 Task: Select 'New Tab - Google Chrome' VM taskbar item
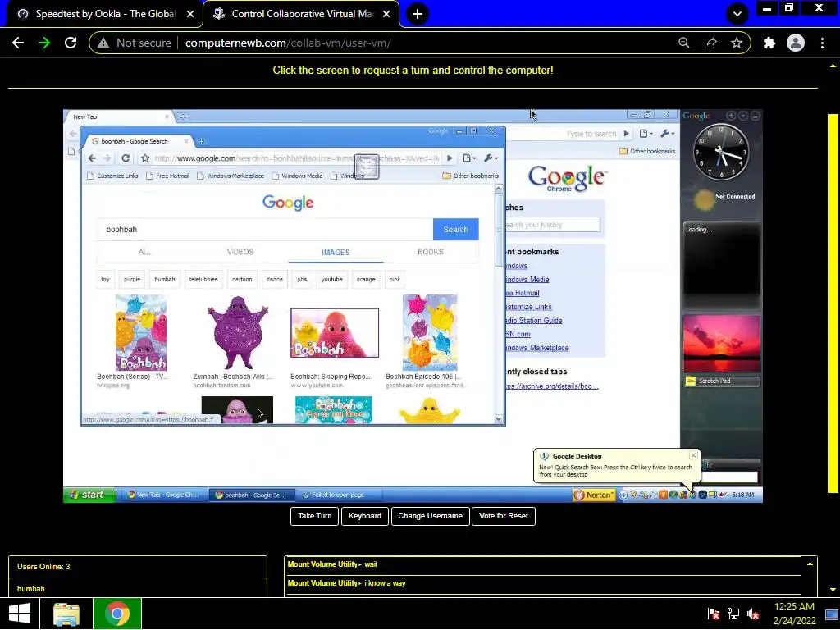click(162, 495)
